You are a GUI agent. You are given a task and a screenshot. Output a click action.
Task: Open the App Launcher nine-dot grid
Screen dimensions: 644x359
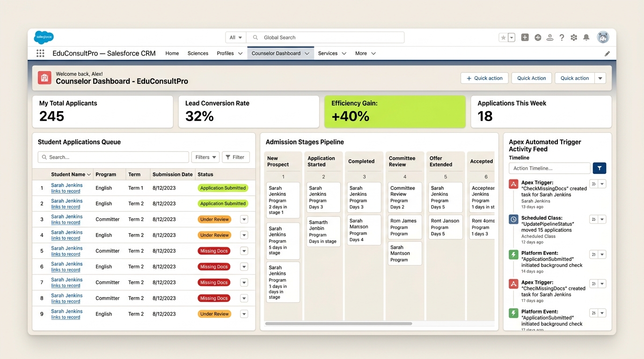[x=40, y=53]
